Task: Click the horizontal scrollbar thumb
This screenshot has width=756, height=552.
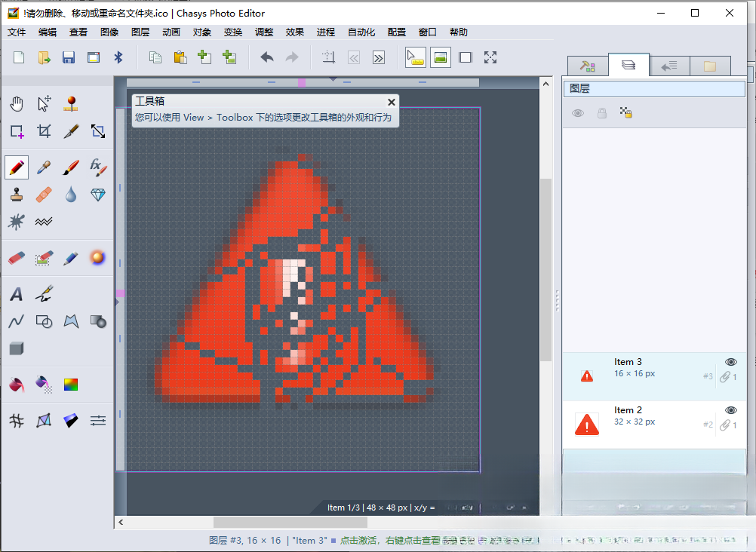Action: (290, 522)
